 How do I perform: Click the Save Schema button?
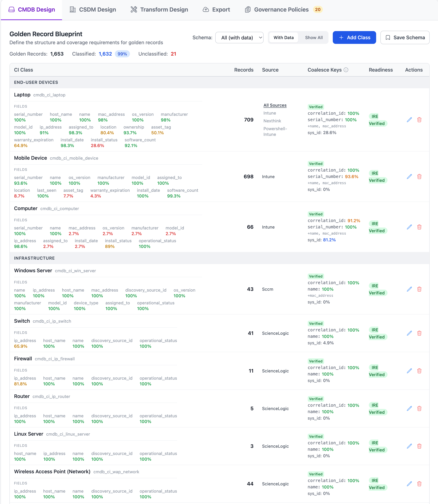click(x=405, y=37)
